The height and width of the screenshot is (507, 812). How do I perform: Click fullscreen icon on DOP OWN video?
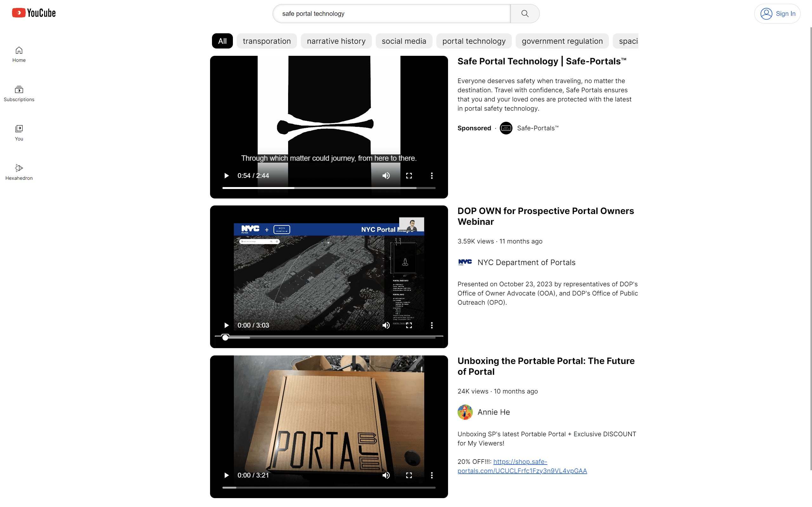coord(409,325)
